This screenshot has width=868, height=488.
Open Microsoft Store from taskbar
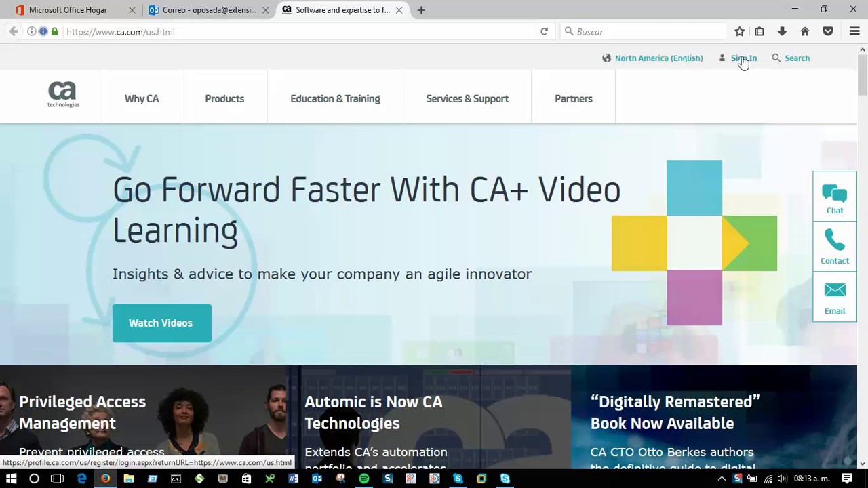[246, 479]
